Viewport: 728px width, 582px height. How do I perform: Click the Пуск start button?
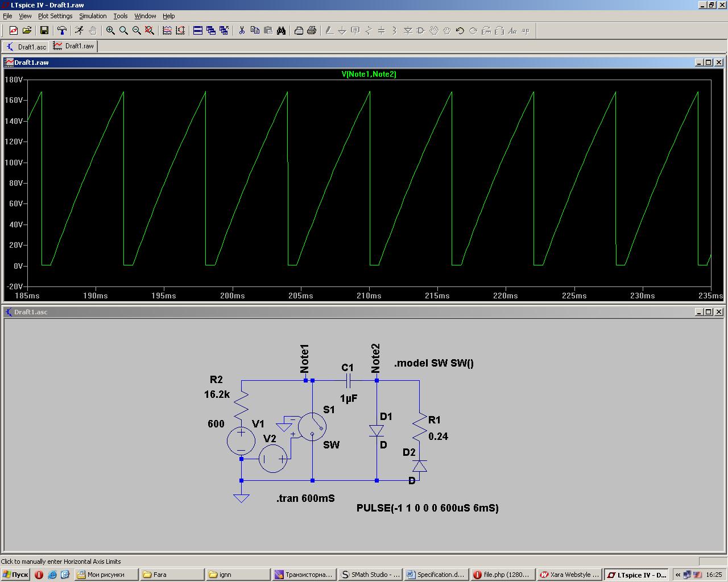15,575
